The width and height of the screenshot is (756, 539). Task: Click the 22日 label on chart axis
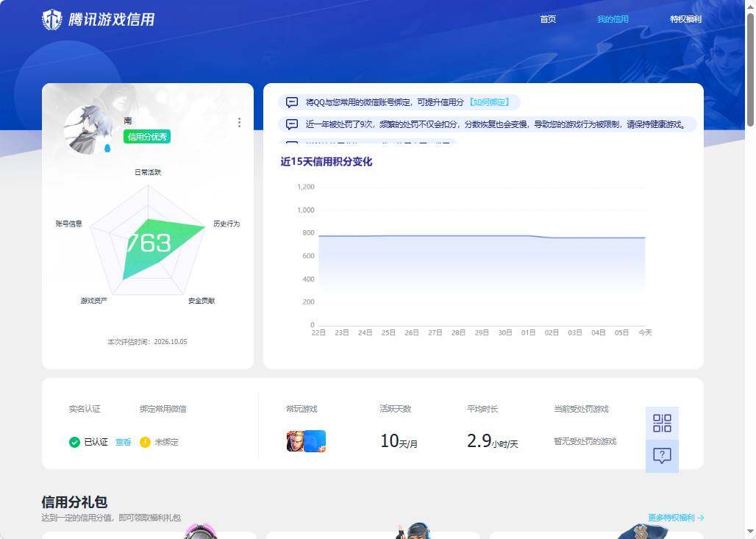tap(318, 332)
